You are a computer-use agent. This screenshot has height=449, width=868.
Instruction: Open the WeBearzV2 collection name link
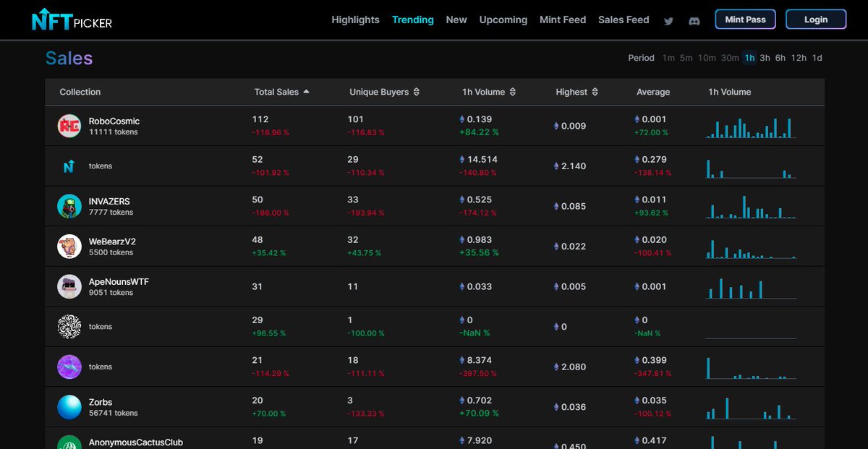pyautogui.click(x=112, y=241)
